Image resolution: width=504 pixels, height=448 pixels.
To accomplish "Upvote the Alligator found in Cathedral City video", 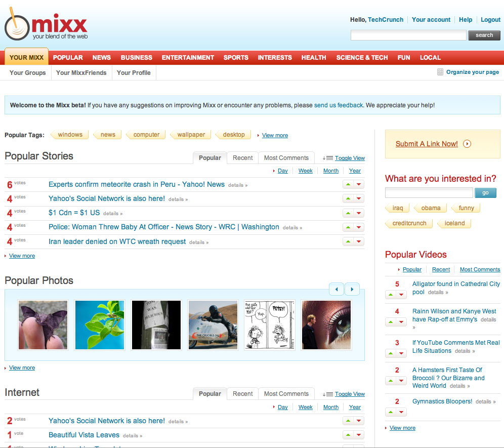I will pyautogui.click(x=391, y=294).
